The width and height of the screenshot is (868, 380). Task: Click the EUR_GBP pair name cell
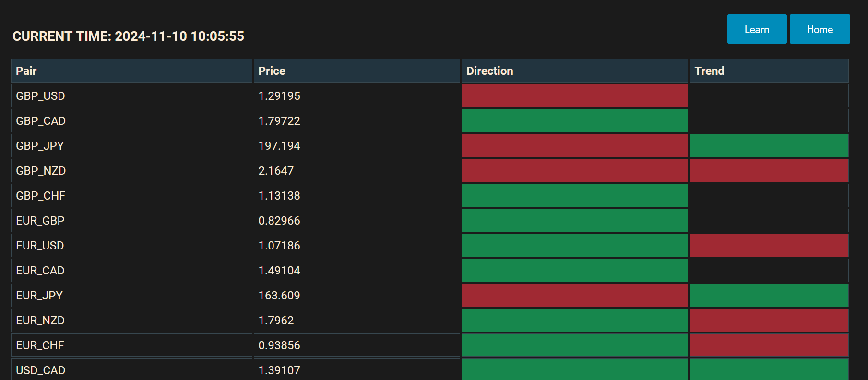(40, 221)
